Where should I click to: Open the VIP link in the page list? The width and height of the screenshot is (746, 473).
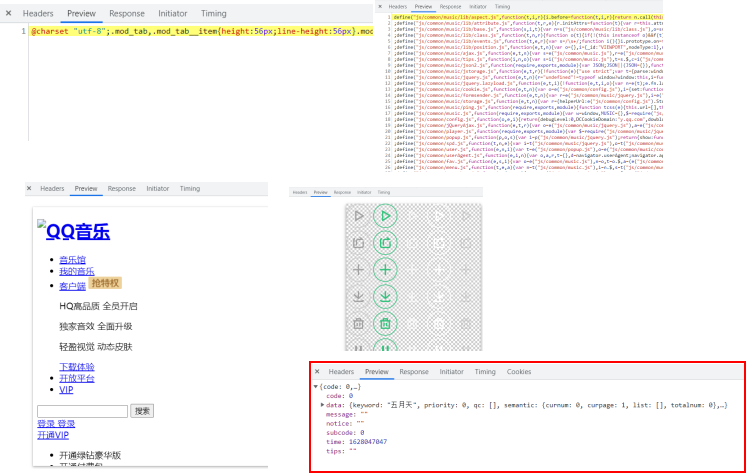coord(66,390)
